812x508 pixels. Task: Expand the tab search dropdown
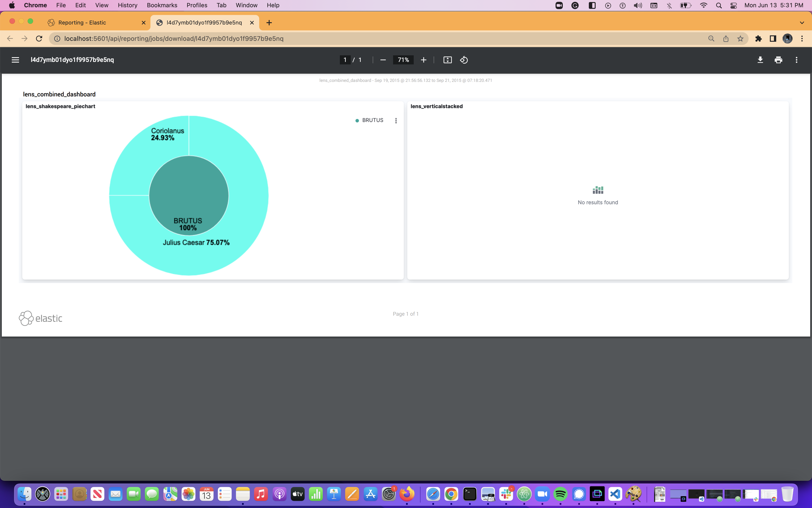click(x=802, y=22)
